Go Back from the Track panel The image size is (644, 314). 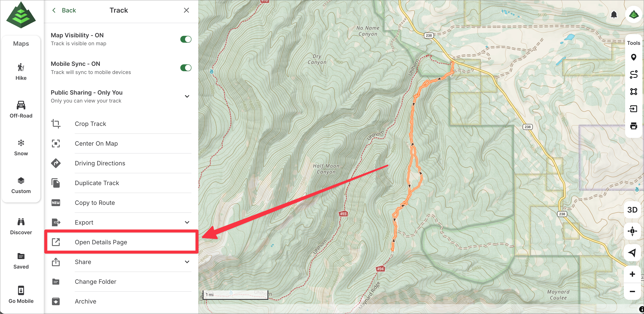64,10
